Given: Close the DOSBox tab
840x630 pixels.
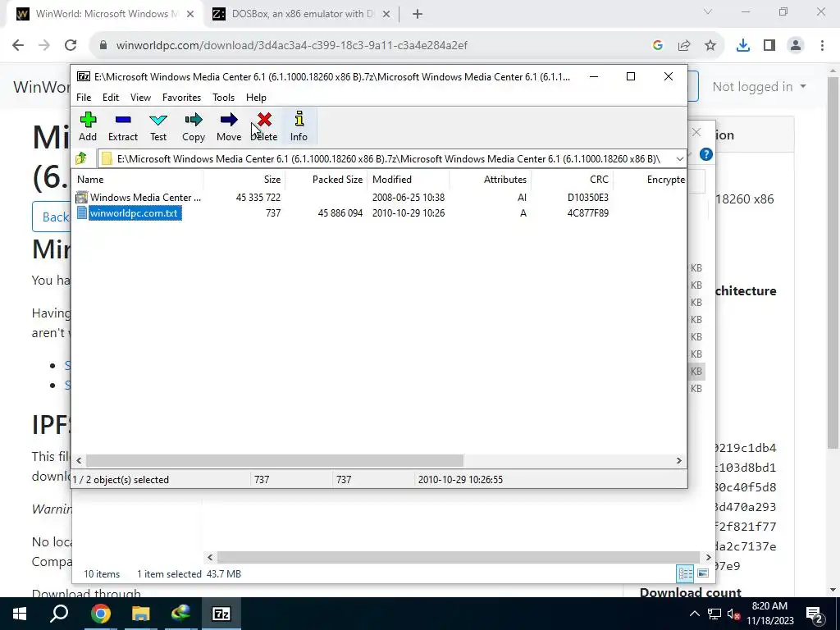Looking at the screenshot, I should coord(386,14).
